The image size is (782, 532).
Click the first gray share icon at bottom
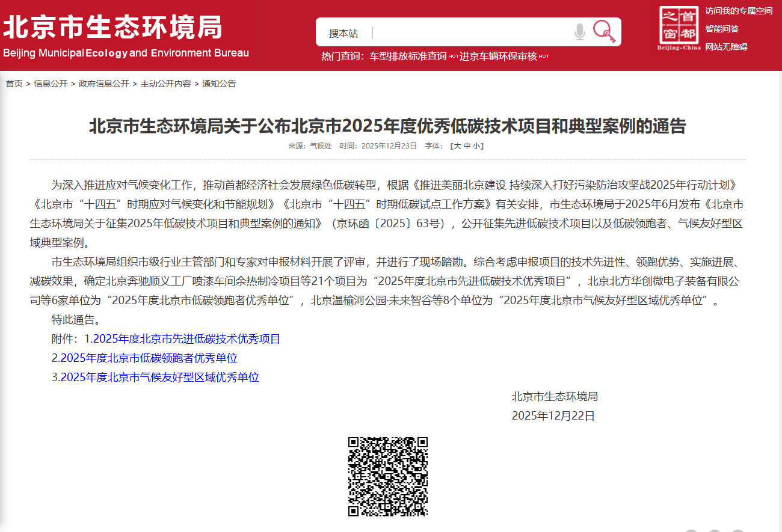(x=692, y=530)
